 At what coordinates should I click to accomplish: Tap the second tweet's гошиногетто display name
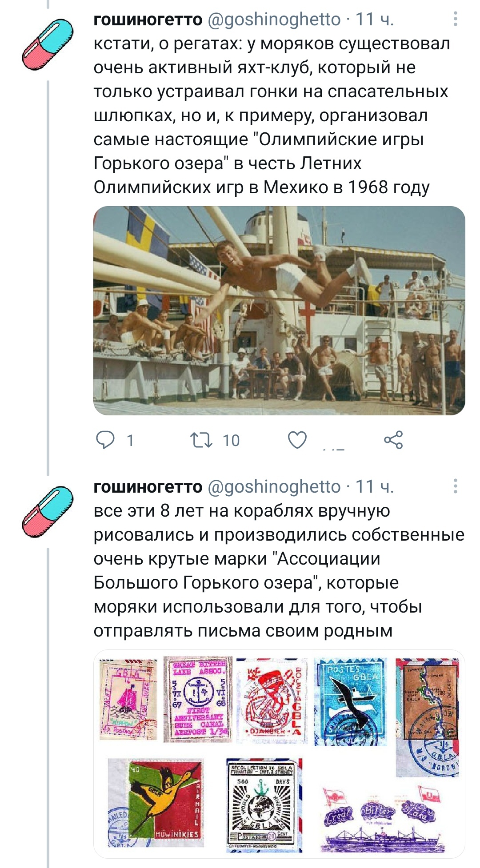click(148, 486)
